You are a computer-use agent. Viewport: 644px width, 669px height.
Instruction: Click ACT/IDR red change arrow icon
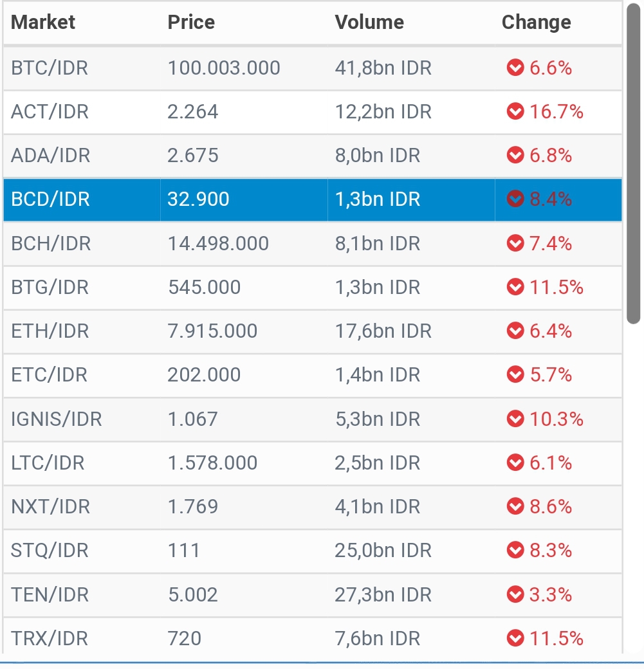pos(515,112)
